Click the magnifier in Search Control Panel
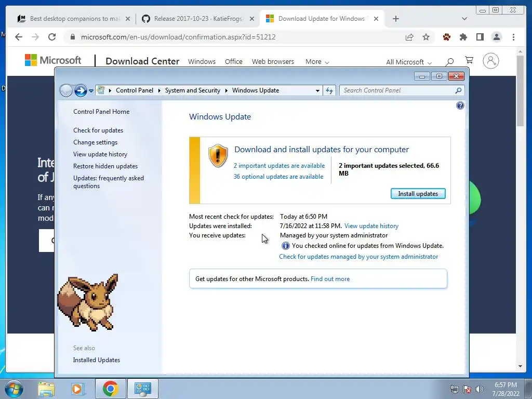Screen dimensions: 532x399 coord(458,90)
